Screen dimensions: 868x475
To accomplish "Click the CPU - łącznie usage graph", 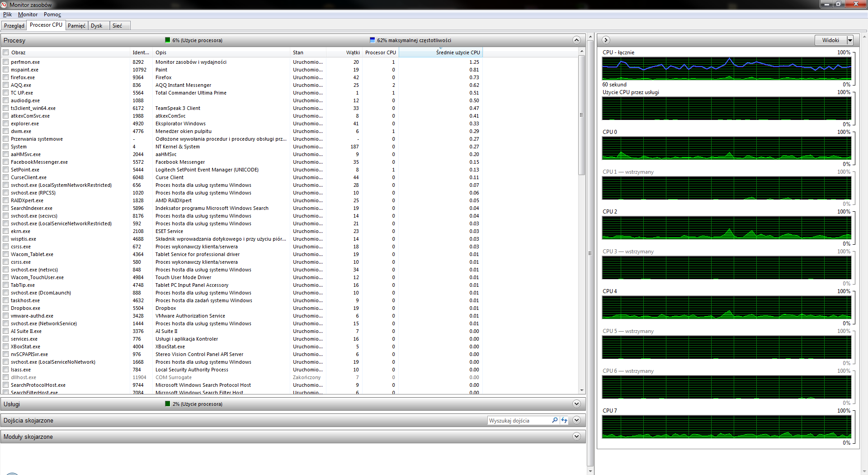I will [x=726, y=68].
